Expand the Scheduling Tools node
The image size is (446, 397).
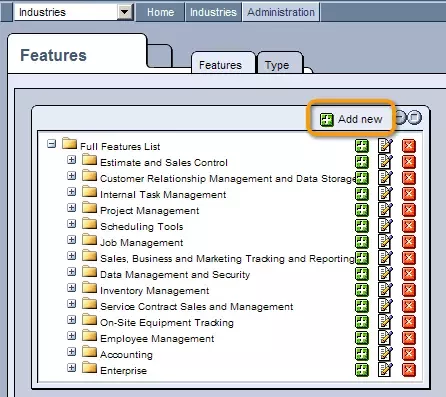pyautogui.click(x=71, y=224)
